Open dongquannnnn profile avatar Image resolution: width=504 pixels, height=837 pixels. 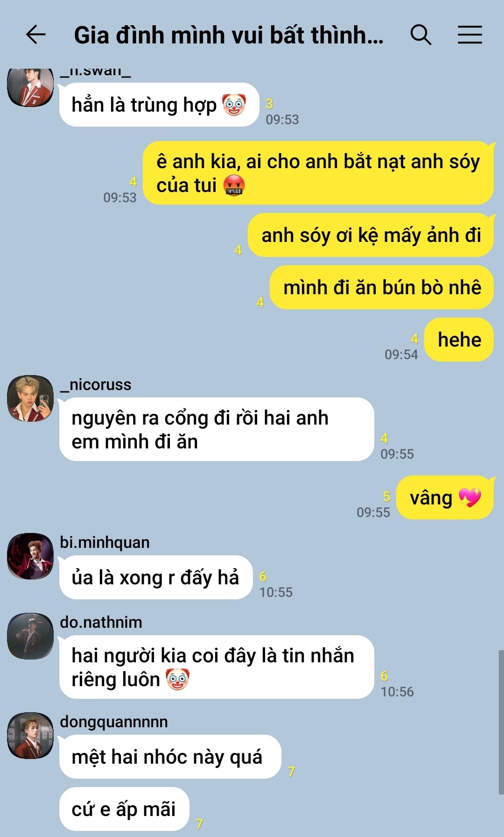pos(30,736)
